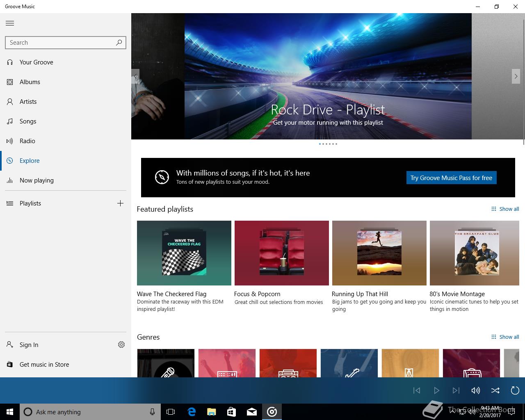Go to Albums in sidebar

pyautogui.click(x=66, y=82)
